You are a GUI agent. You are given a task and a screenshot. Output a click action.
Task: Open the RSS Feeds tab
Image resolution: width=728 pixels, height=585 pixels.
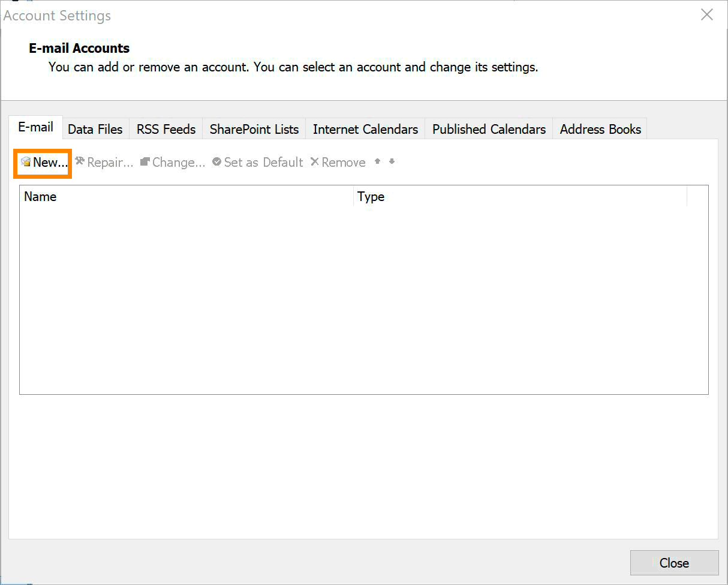(x=166, y=129)
